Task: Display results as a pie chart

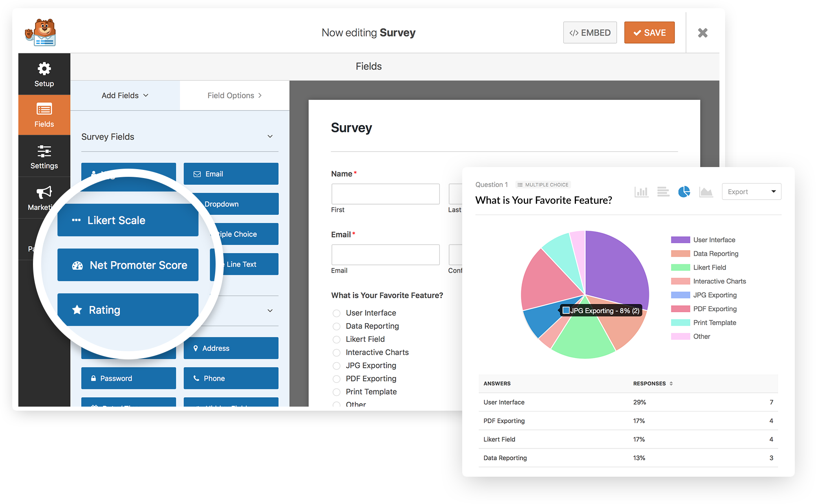Action: [x=685, y=191]
